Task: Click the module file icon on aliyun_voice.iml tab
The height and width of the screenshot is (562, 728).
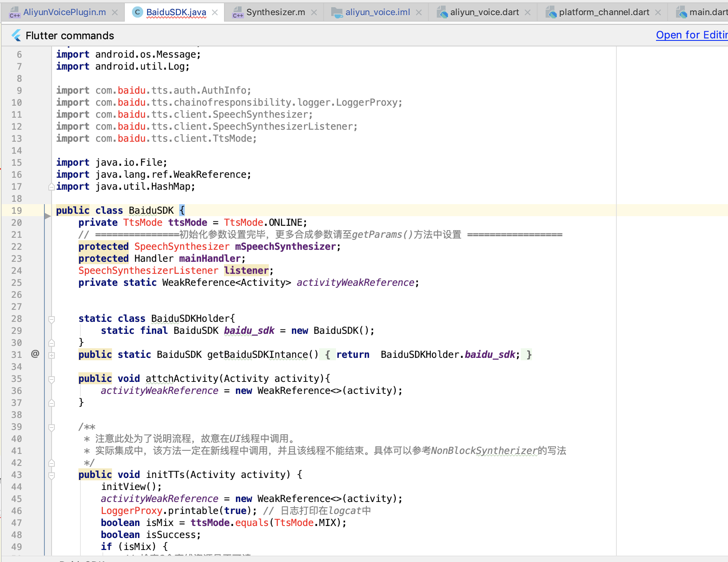Action: click(337, 12)
